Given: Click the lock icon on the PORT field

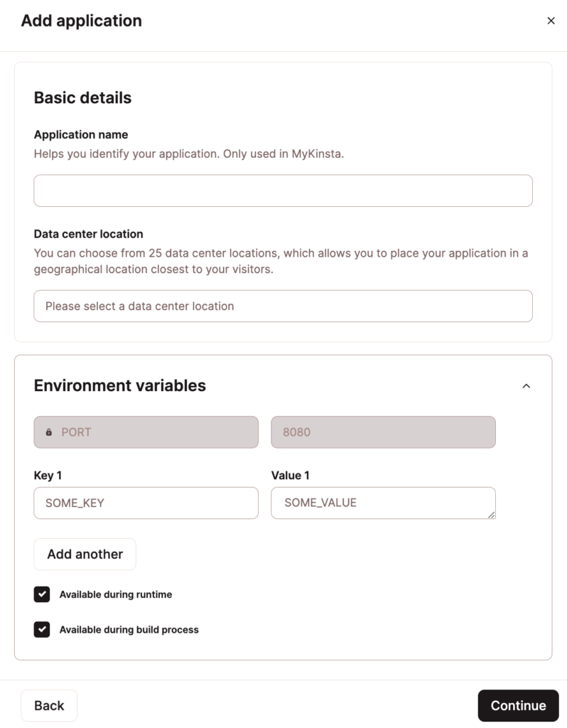Looking at the screenshot, I should tap(48, 432).
